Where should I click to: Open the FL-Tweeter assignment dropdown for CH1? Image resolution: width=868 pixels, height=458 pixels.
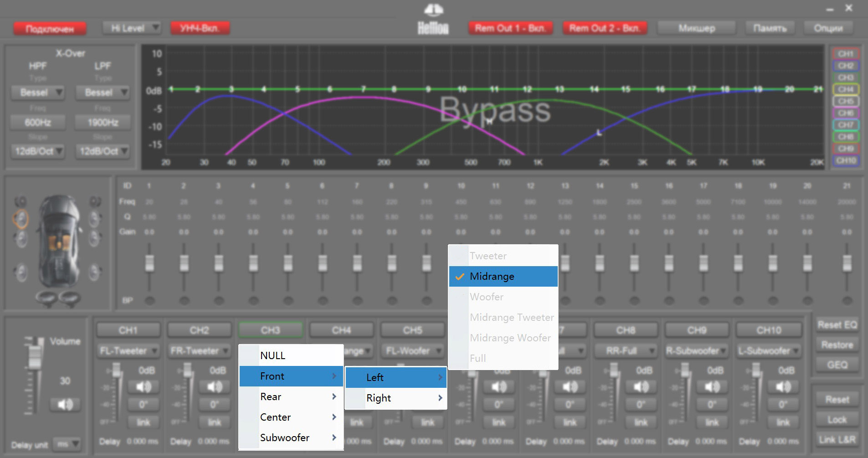(128, 351)
